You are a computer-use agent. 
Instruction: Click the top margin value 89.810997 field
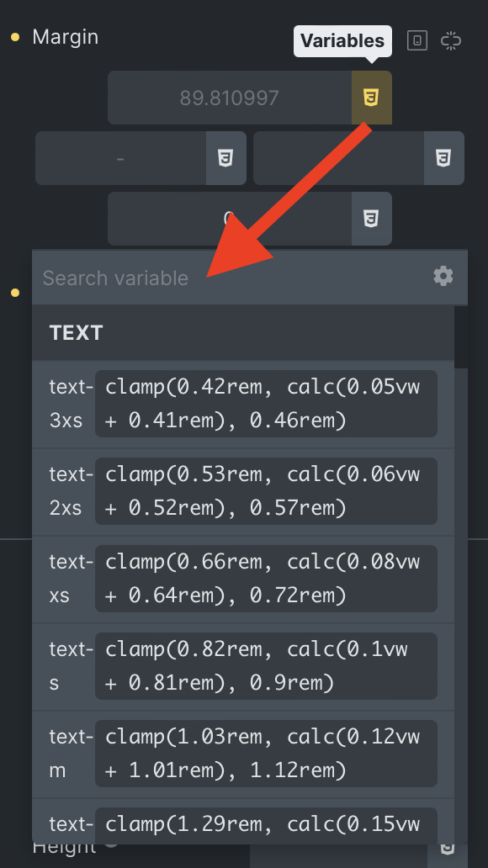(230, 98)
